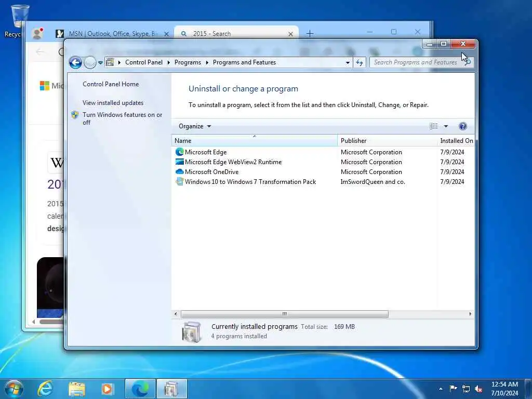The width and height of the screenshot is (532, 399).
Task: Close the MSN tab in the browser window
Action: point(166,34)
